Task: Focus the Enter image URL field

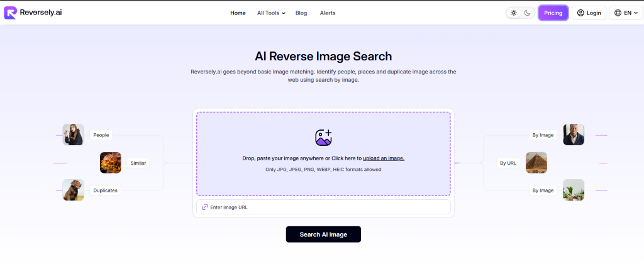Action: [x=327, y=207]
